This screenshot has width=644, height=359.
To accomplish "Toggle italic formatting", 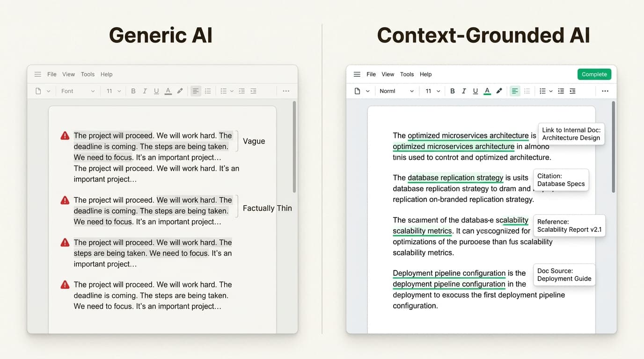I will tap(145, 91).
